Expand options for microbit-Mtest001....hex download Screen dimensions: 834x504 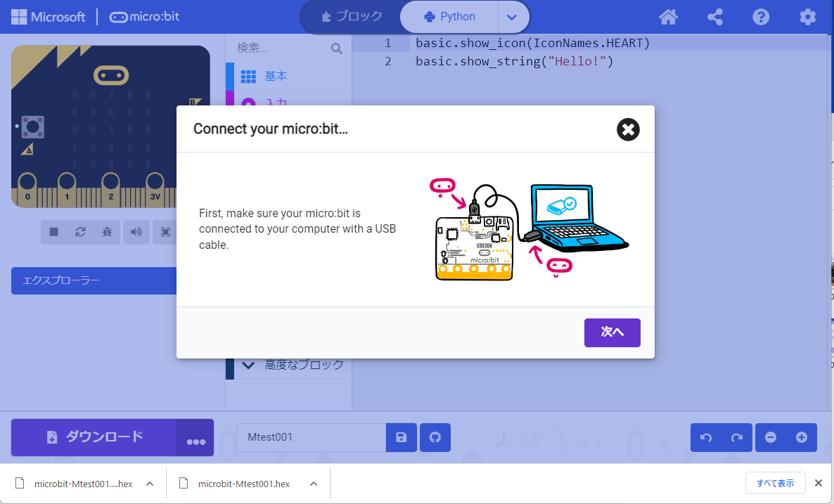pyautogui.click(x=150, y=484)
